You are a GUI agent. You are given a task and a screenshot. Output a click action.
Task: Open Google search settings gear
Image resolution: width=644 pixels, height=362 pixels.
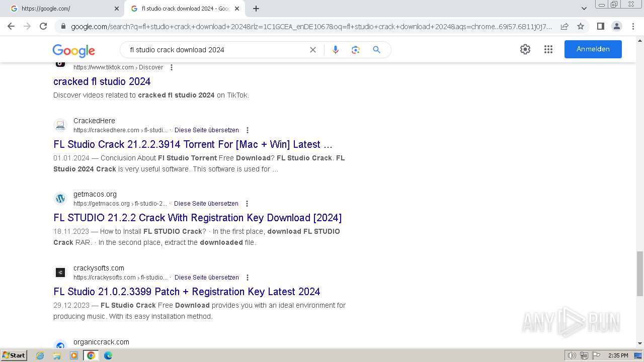525,49
